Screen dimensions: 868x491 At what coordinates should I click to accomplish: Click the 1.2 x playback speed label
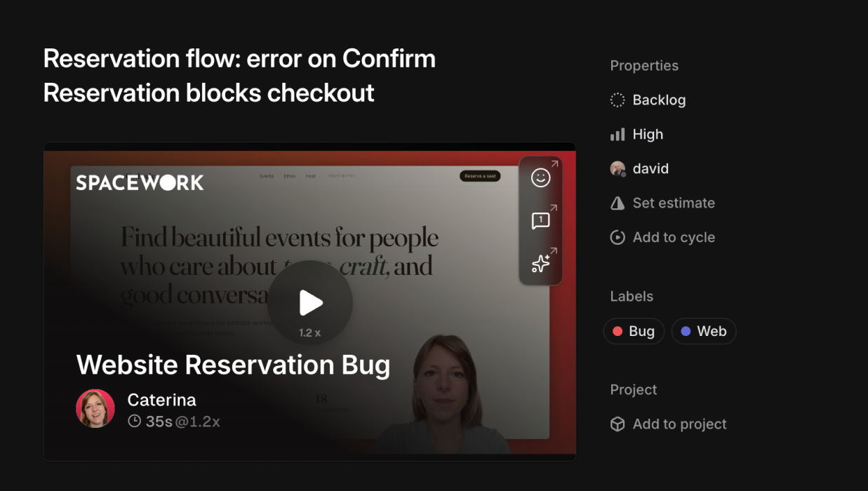pos(309,332)
